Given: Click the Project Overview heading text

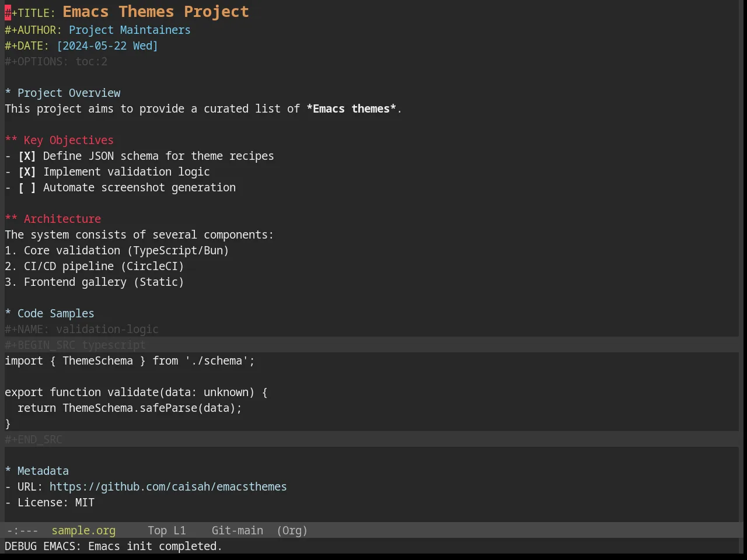Looking at the screenshot, I should (69, 93).
